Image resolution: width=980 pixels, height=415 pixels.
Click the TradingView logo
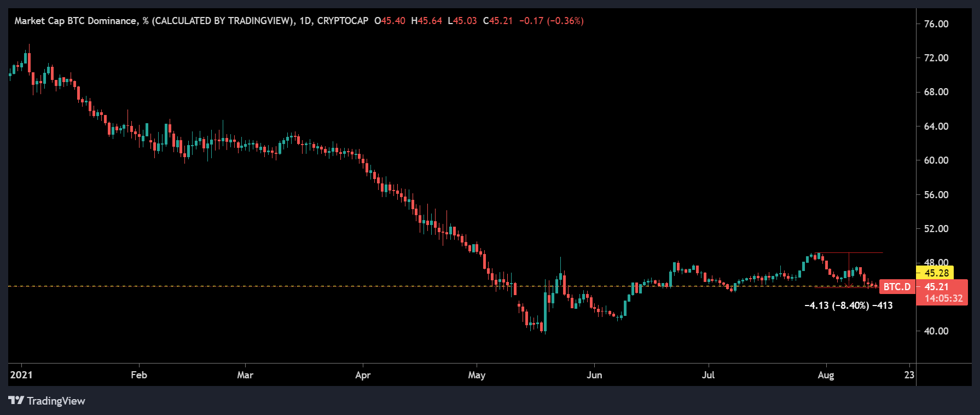point(47,401)
